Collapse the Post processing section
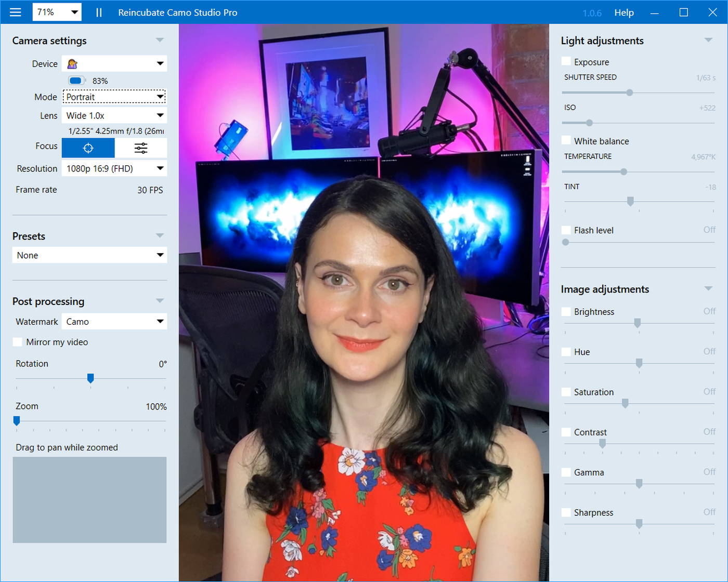Viewport: 728px width, 582px height. [160, 301]
